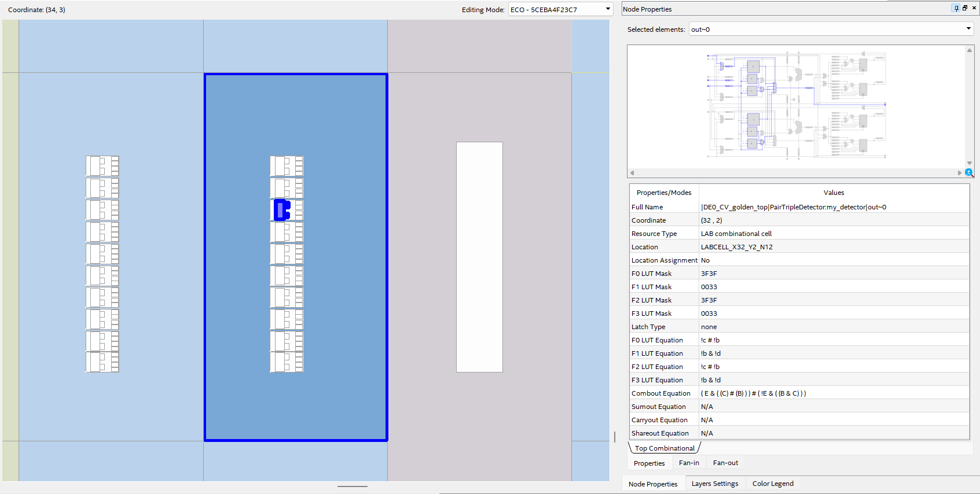
Task: Select the highlighted blue out~0 LAB cell
Action: [x=282, y=210]
